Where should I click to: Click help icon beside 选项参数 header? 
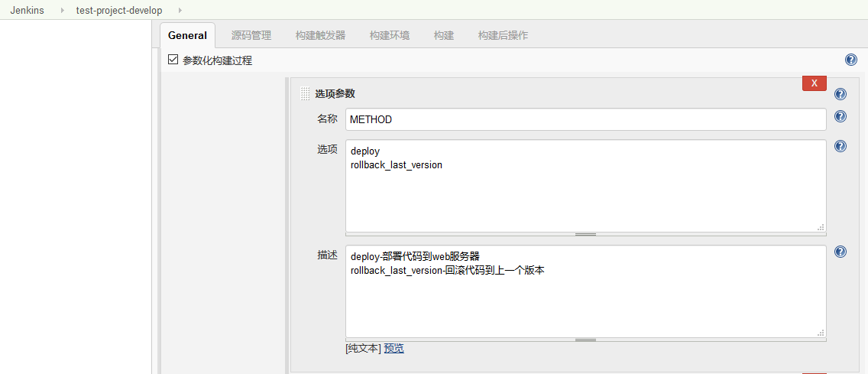click(840, 94)
